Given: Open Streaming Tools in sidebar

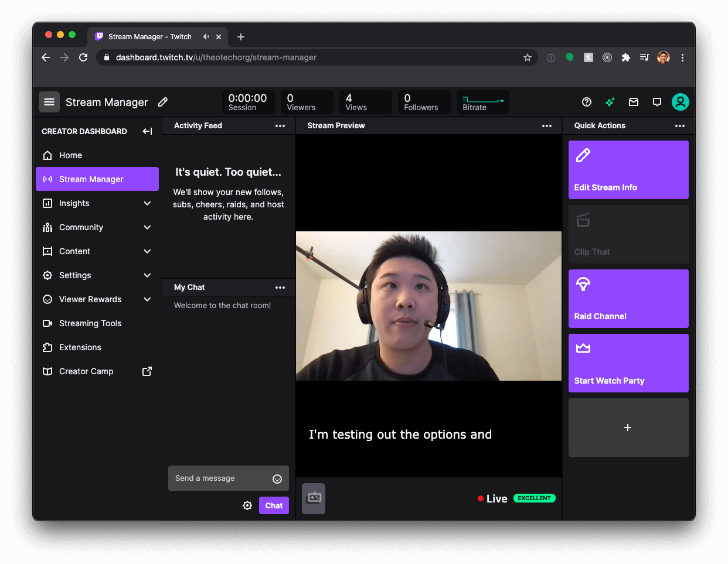Looking at the screenshot, I should pos(90,323).
